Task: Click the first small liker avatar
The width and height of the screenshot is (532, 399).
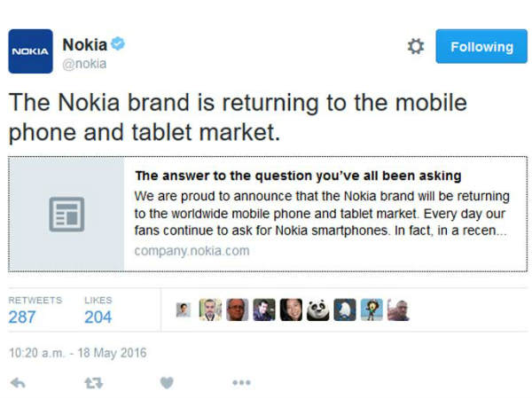Action: click(184, 310)
